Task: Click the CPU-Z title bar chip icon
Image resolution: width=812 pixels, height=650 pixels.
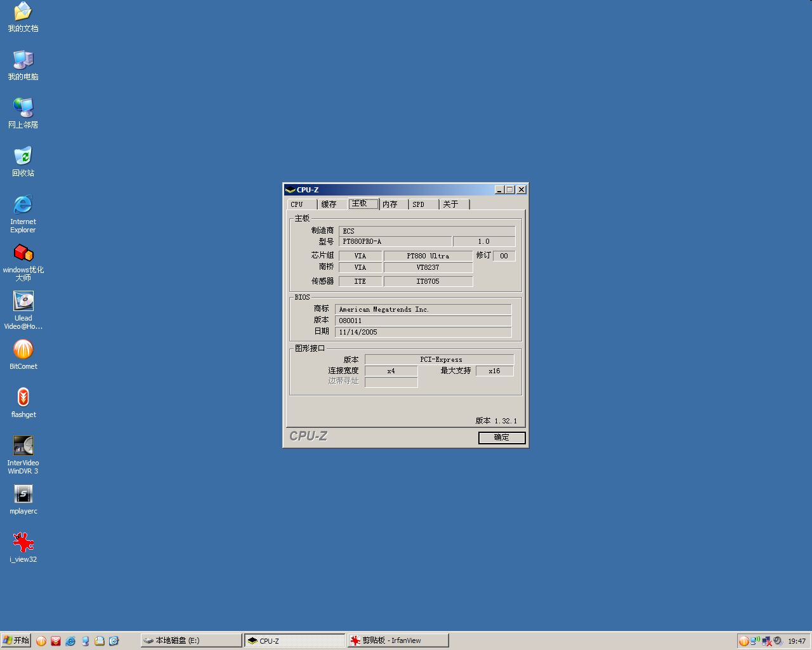Action: click(290, 190)
